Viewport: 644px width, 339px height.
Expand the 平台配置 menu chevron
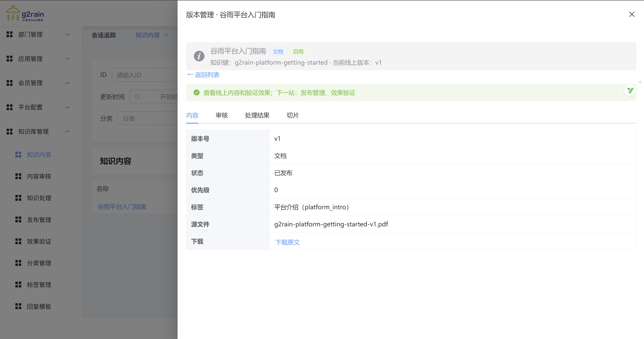click(x=68, y=107)
